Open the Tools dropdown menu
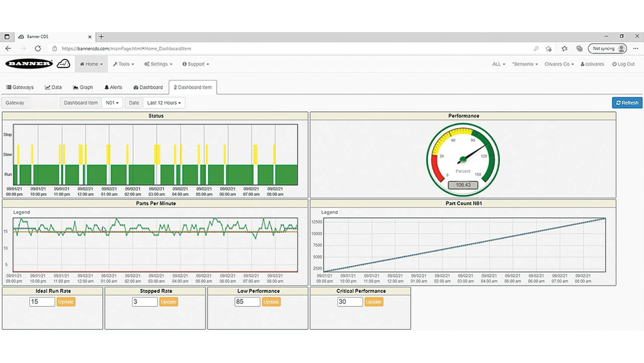The image size is (644, 363). click(121, 64)
